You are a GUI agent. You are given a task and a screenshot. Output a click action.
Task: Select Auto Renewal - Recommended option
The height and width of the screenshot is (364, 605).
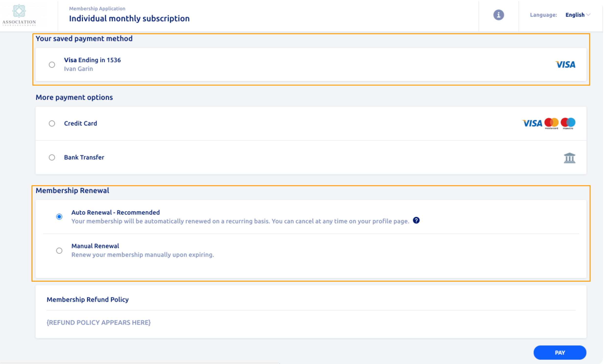pyautogui.click(x=59, y=216)
